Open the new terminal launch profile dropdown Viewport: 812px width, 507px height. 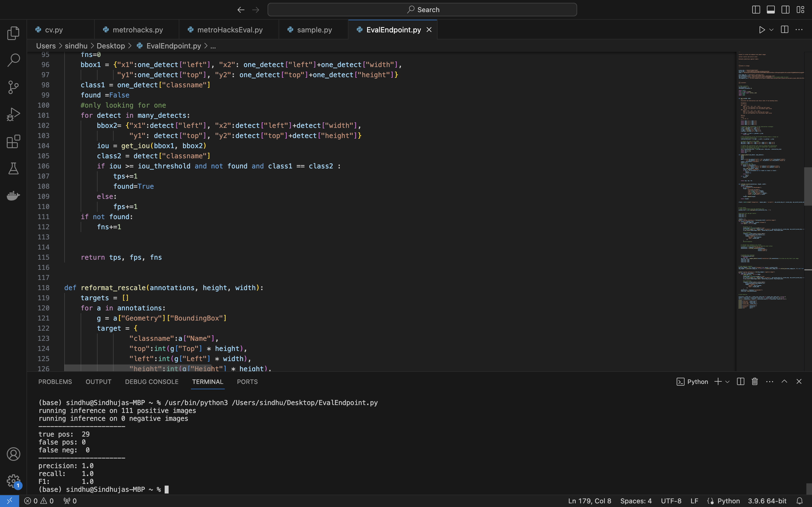pyautogui.click(x=727, y=382)
